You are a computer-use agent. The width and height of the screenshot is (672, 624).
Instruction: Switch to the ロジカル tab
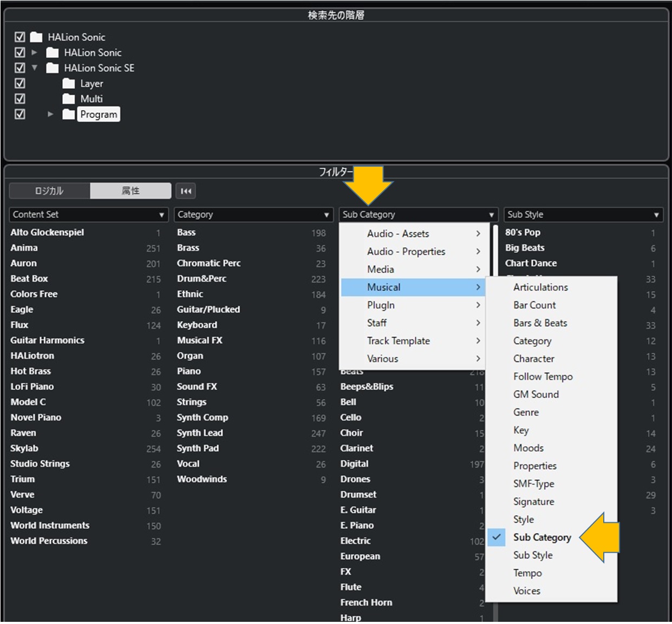(49, 191)
